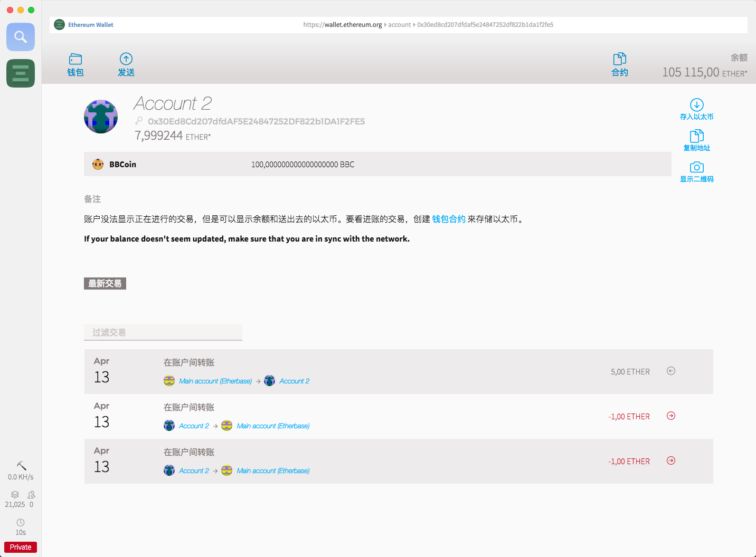Open the 发送 send tab

(x=126, y=65)
